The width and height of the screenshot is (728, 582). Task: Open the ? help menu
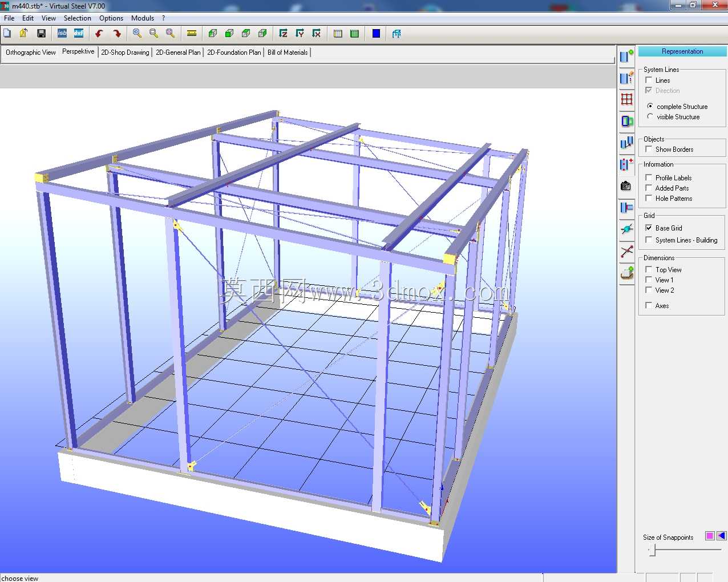coord(164,18)
